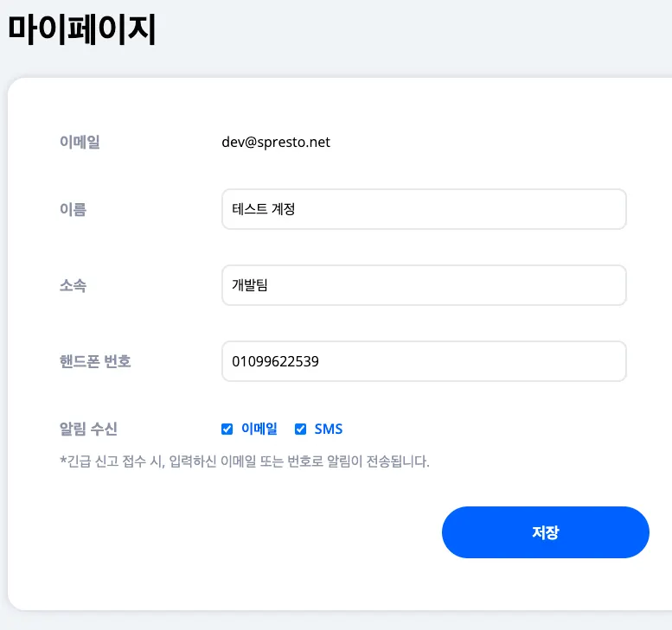The width and height of the screenshot is (672, 630).
Task: Click the dev@spresto.net email address text
Action: coord(276,142)
